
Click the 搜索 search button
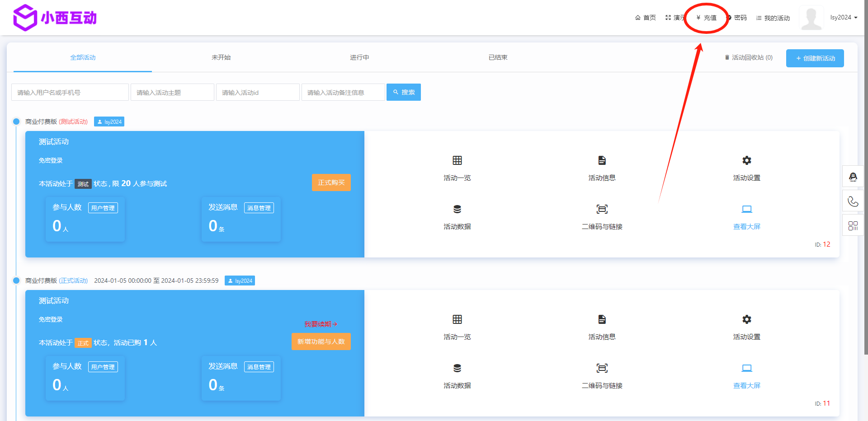[x=404, y=92]
